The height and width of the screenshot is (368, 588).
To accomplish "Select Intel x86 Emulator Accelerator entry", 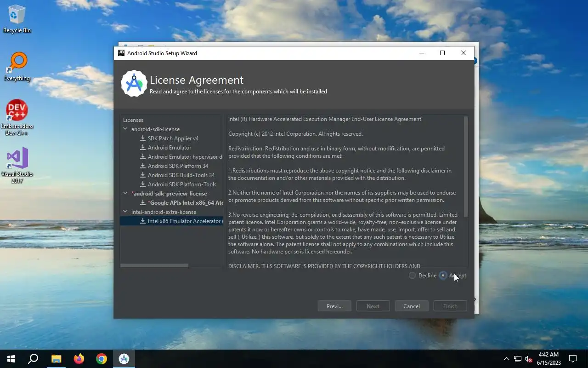I will [x=171, y=221].
